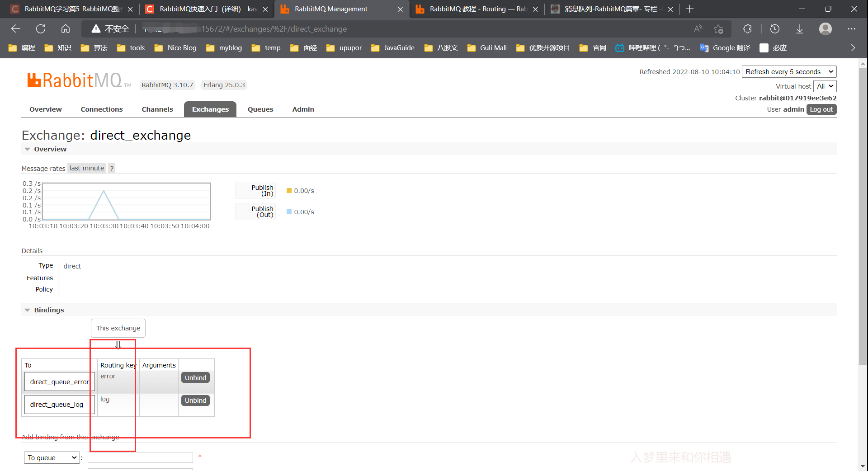Click the This exchange box

coord(118,328)
